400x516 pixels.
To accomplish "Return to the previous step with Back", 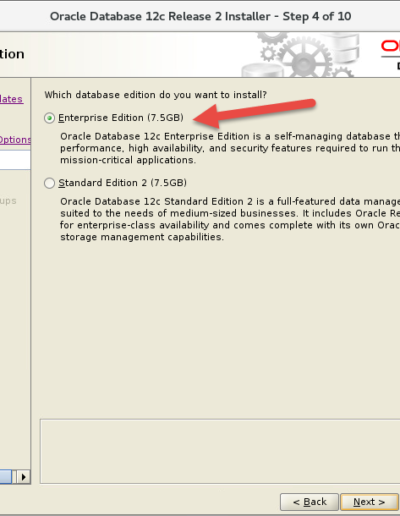I will tap(309, 502).
